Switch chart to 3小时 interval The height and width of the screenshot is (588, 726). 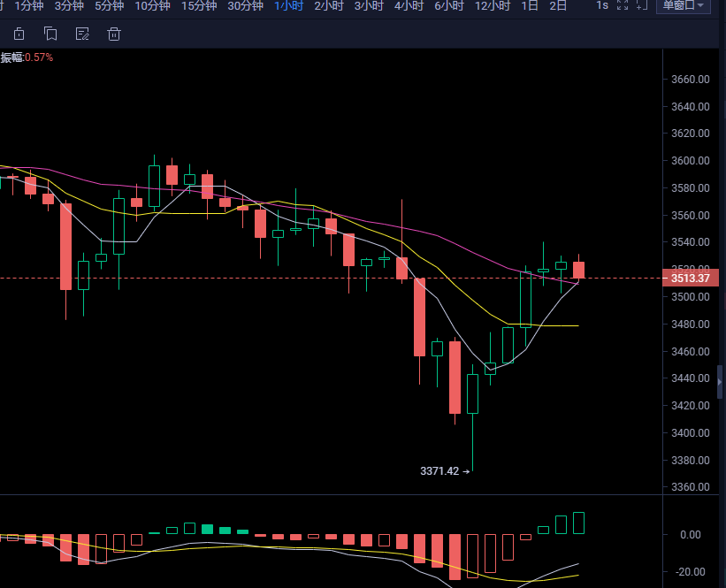pos(369,5)
